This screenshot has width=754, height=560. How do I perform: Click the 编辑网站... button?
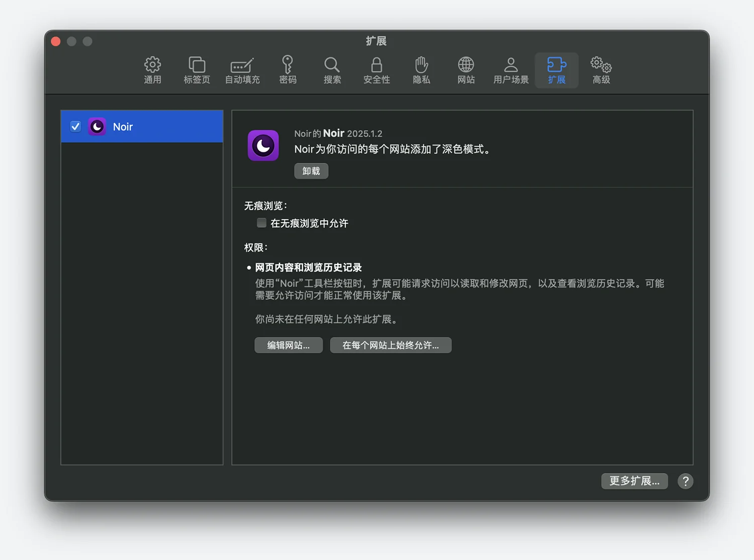coord(289,345)
